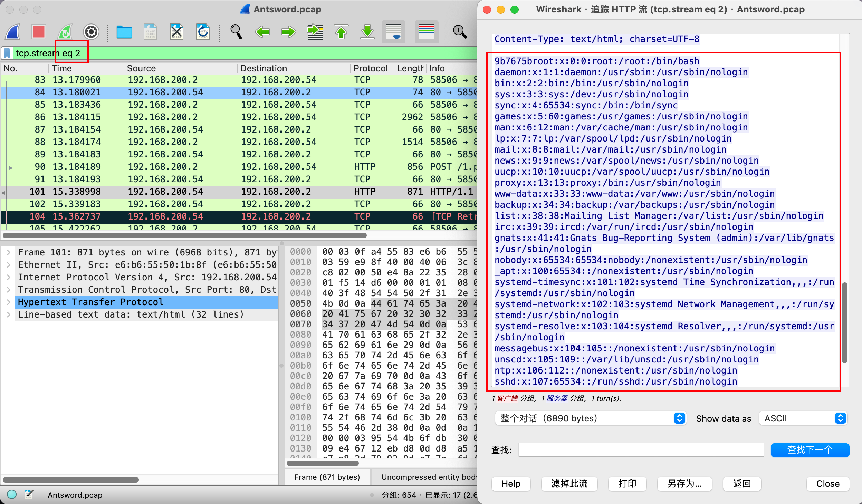Sort packets by the No. column
The height and width of the screenshot is (504, 862).
click(25, 68)
